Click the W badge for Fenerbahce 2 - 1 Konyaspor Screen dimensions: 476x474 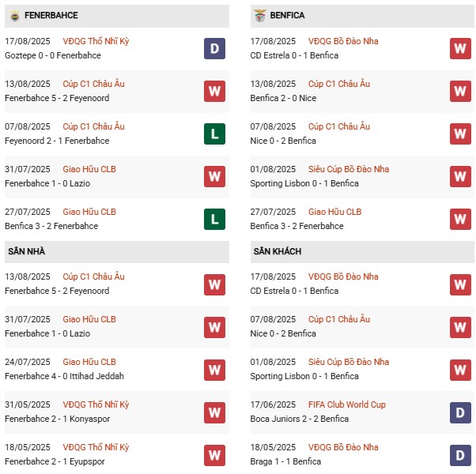[x=214, y=412]
